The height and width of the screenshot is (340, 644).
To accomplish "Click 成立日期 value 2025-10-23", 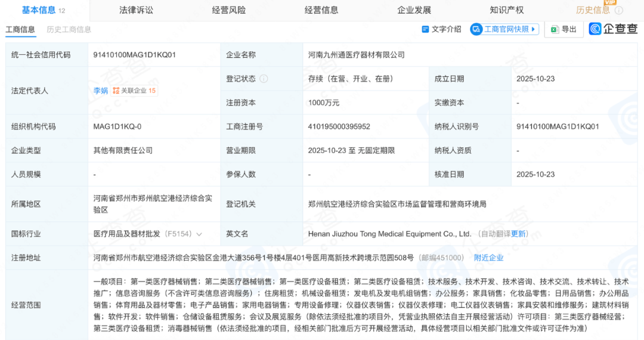I will point(535,79).
